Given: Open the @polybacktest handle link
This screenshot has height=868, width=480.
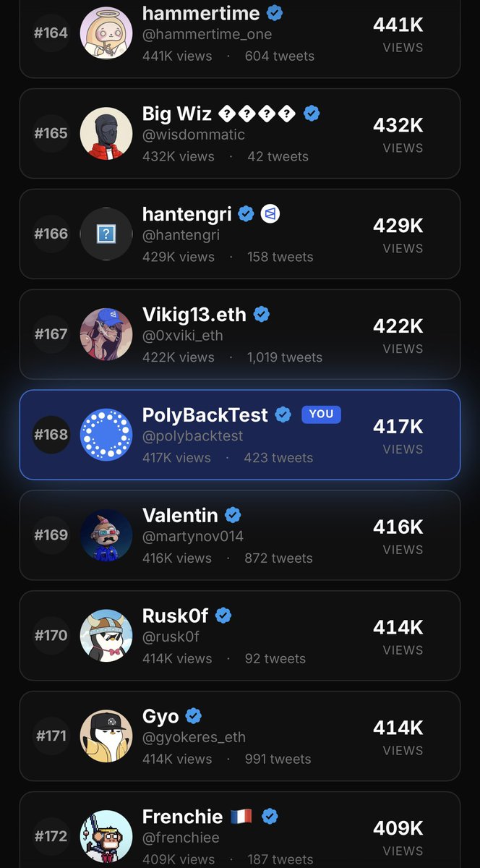Looking at the screenshot, I should tap(193, 436).
